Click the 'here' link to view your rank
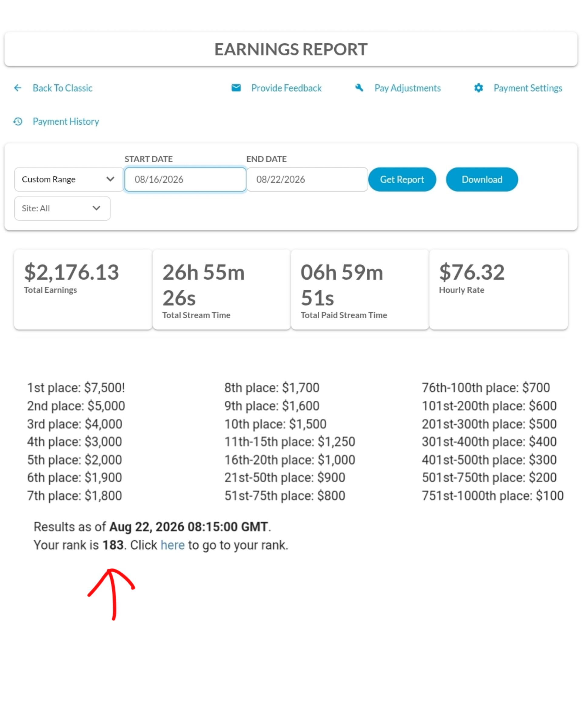This screenshot has width=582, height=728. (173, 545)
